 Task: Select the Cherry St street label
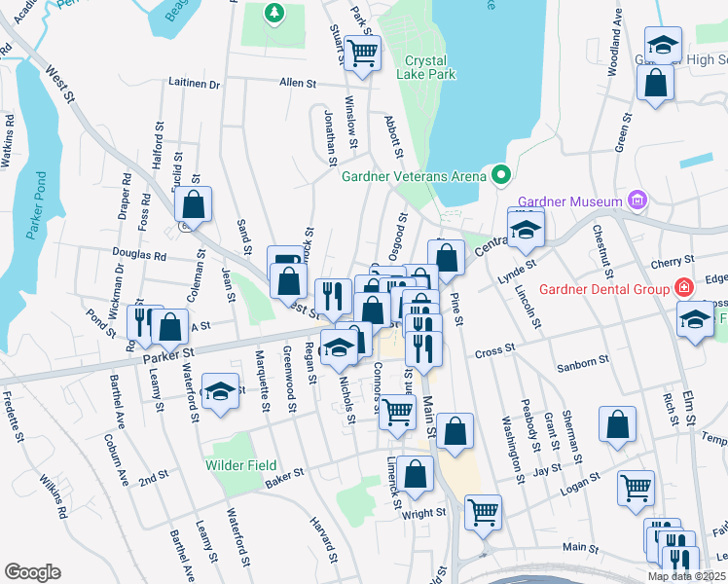pos(673,262)
